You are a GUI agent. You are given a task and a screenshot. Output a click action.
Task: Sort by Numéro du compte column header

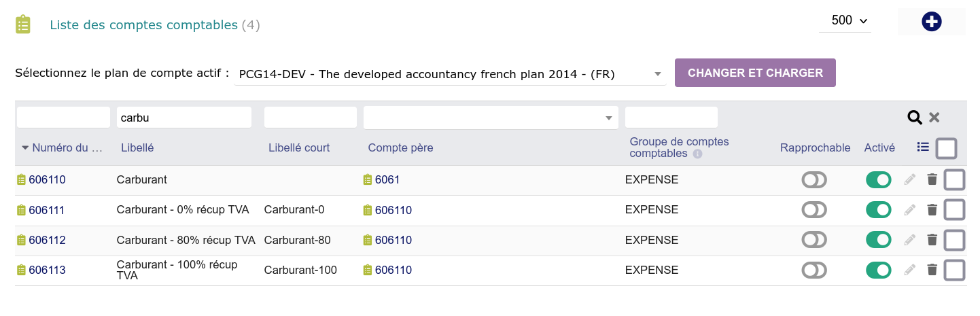[x=62, y=147]
